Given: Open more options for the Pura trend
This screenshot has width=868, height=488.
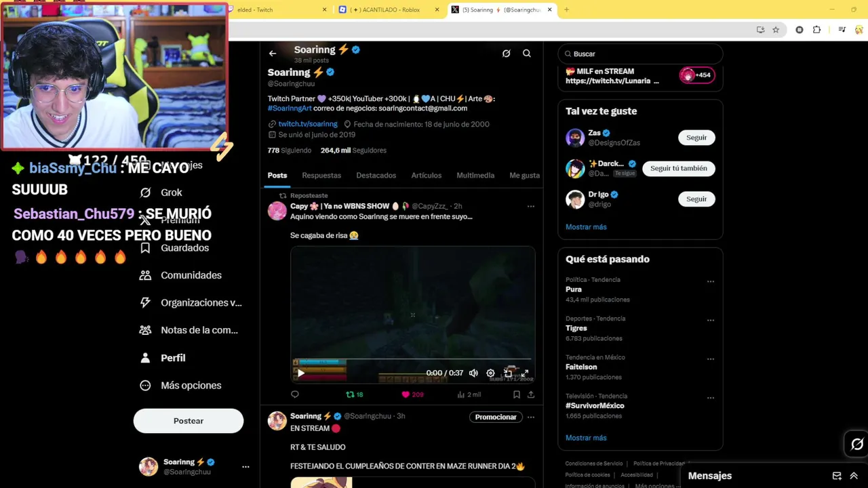Looking at the screenshot, I should pos(711,281).
